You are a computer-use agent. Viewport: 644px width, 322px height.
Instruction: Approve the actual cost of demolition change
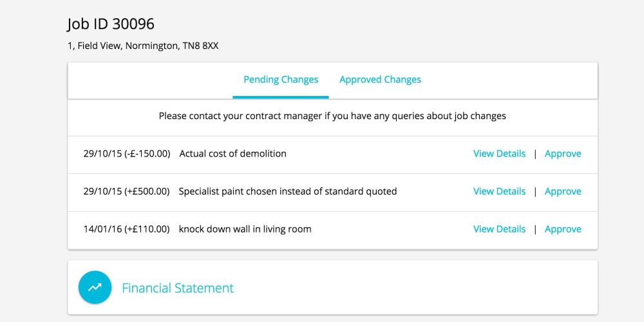563,154
